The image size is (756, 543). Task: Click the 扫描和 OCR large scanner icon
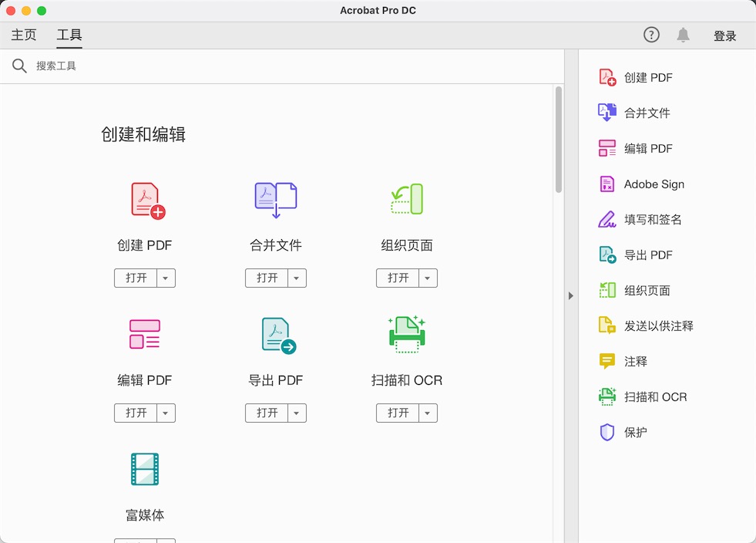407,334
